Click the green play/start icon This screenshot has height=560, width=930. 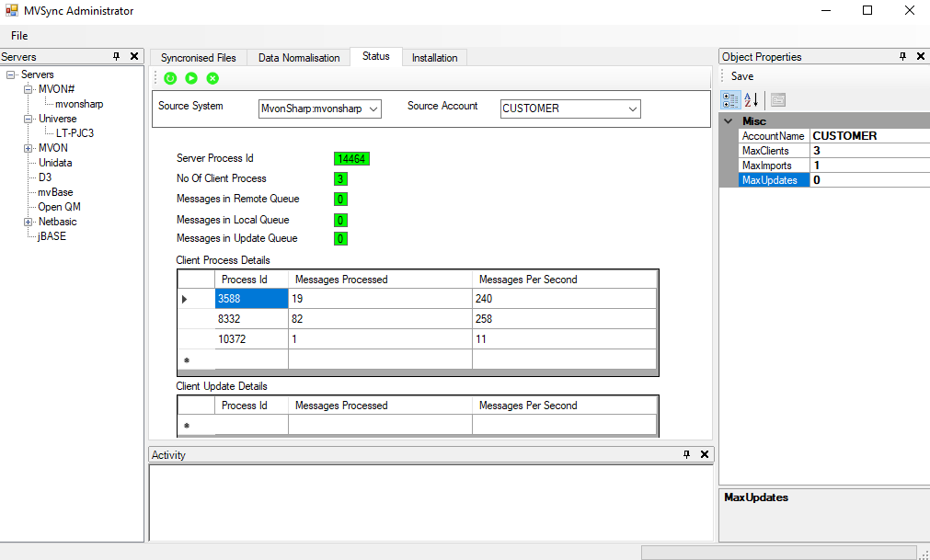pyautogui.click(x=191, y=78)
